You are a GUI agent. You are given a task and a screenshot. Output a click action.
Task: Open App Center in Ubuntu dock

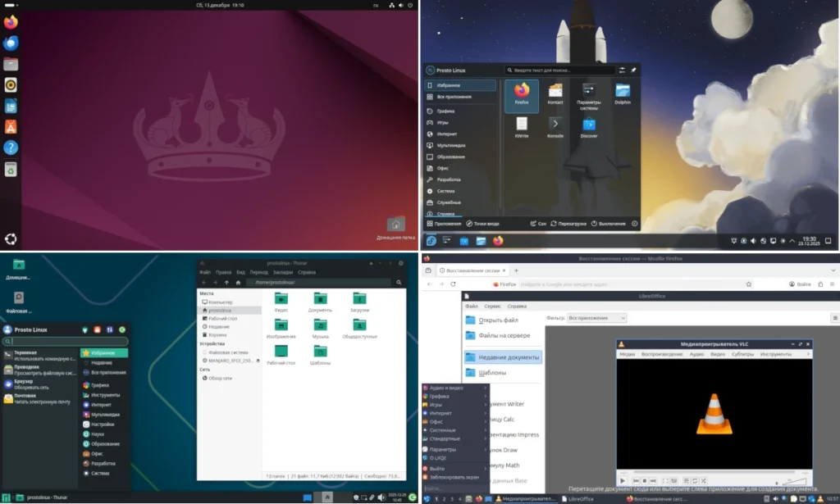coord(11,127)
